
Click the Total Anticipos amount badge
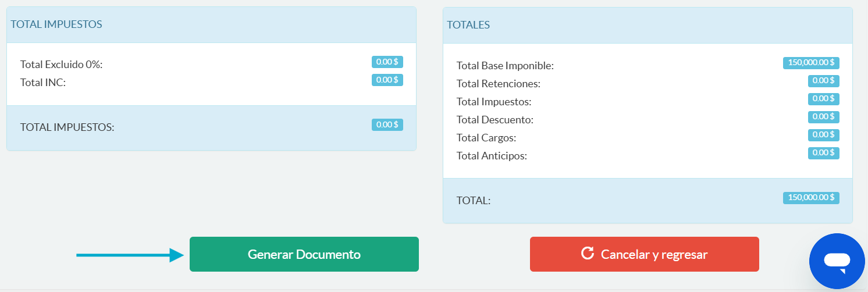coord(823,153)
